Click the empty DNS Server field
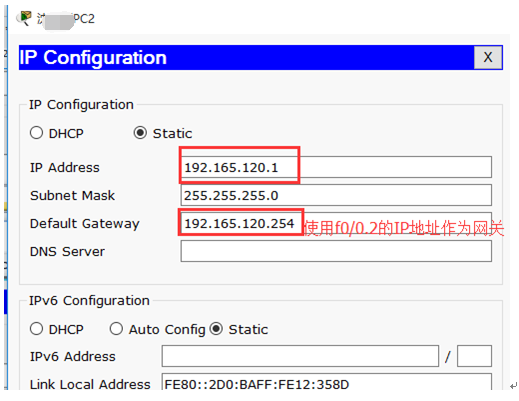This screenshot has width=519, height=401. click(336, 251)
